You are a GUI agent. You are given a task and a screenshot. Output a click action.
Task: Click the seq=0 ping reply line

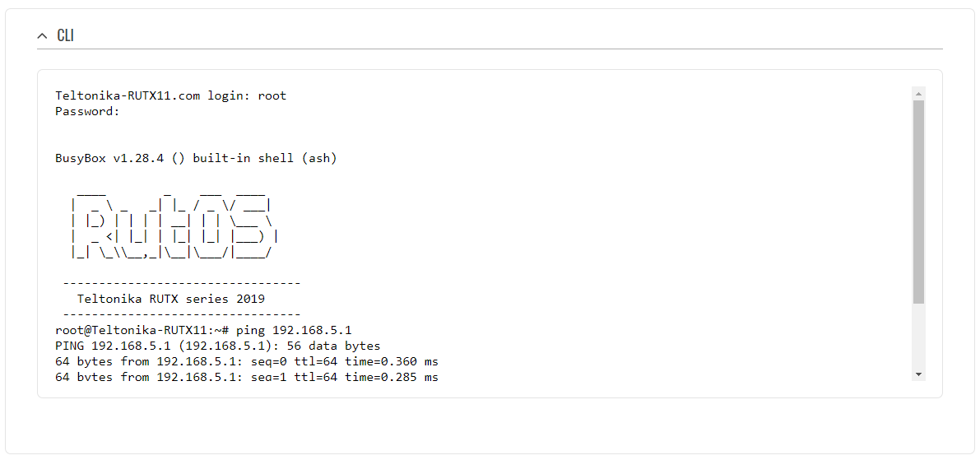247,361
